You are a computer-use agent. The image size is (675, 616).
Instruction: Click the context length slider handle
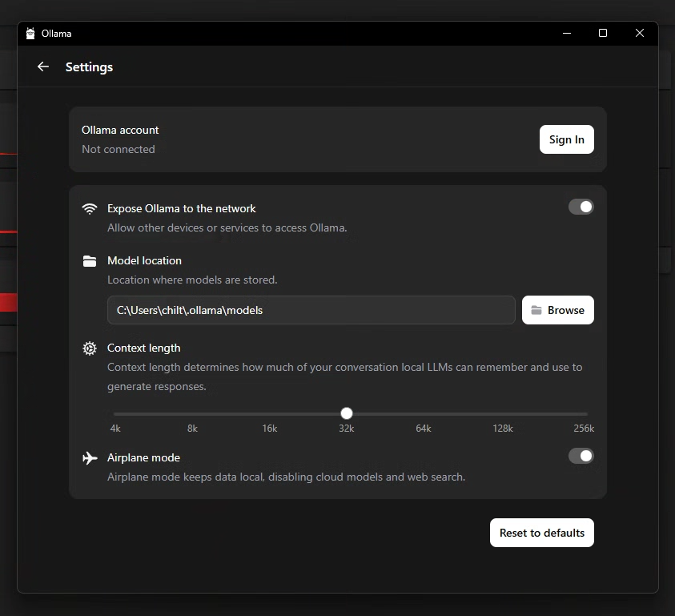pyautogui.click(x=346, y=413)
